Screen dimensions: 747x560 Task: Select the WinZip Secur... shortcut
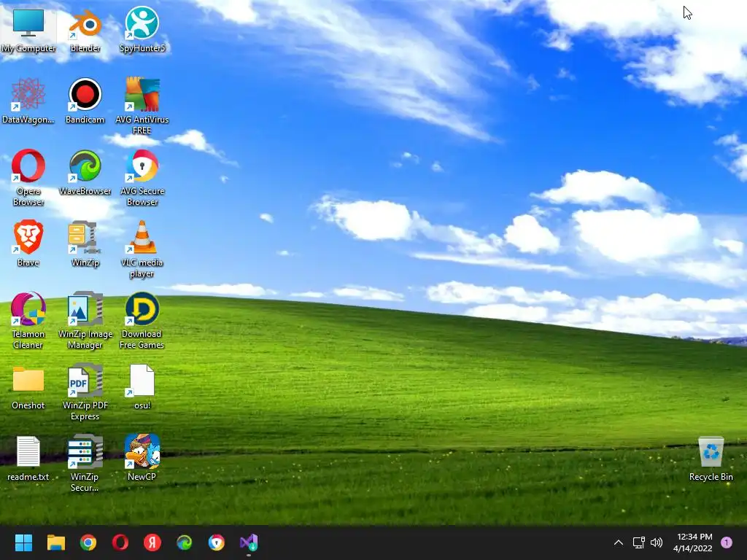pos(85,464)
